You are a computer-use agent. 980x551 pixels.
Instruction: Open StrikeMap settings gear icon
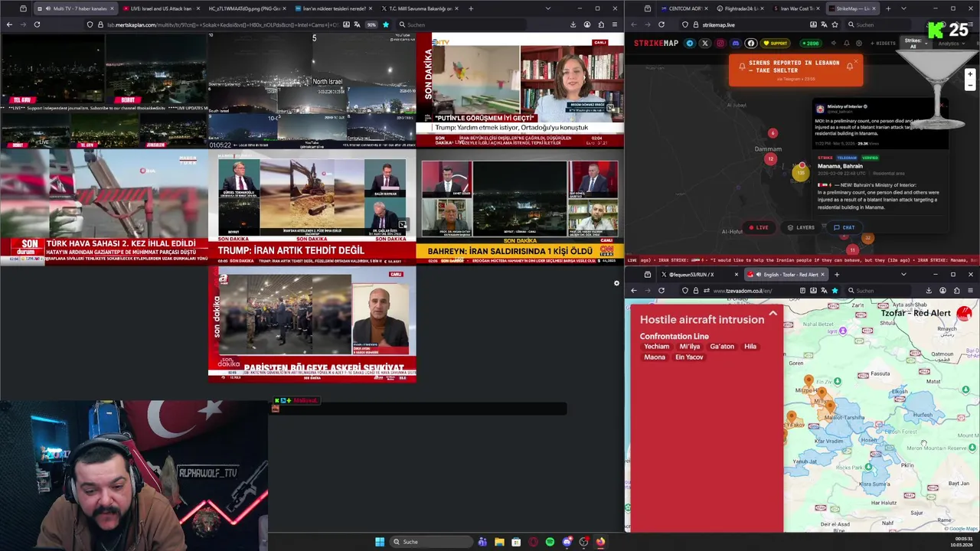coord(859,43)
